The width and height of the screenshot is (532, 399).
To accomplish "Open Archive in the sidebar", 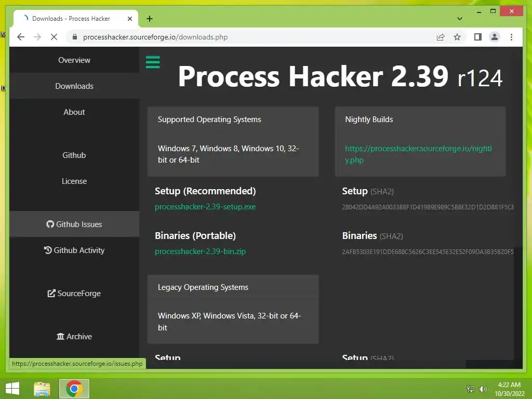I will click(74, 336).
